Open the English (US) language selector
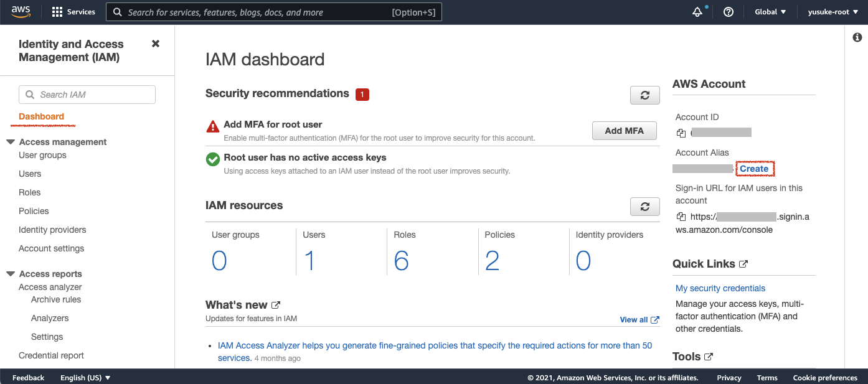 click(x=85, y=378)
